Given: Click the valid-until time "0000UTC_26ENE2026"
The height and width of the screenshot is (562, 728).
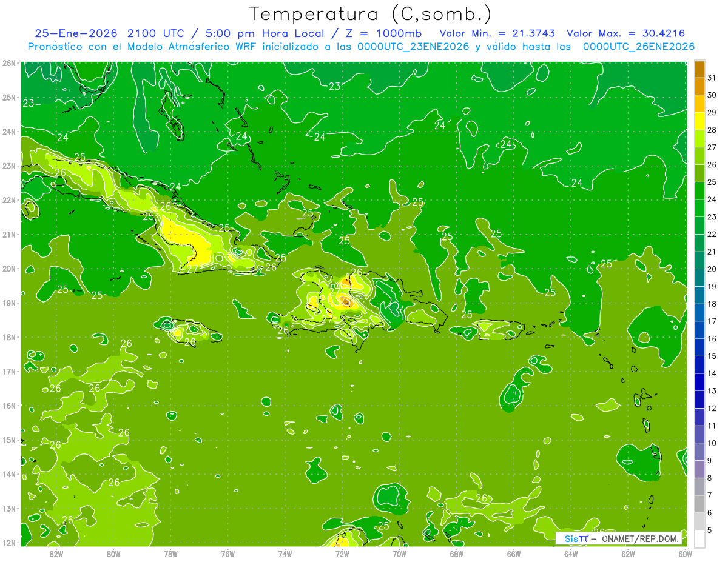Looking at the screenshot, I should coord(639,47).
